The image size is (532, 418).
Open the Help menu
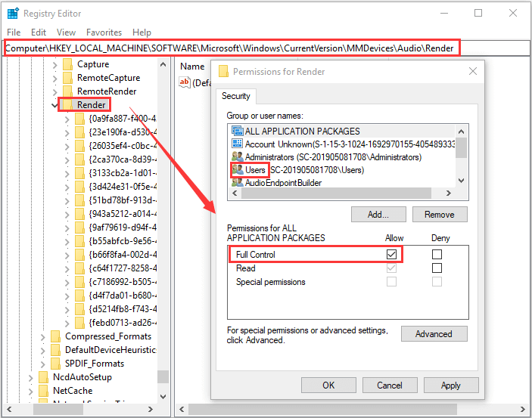pos(142,33)
